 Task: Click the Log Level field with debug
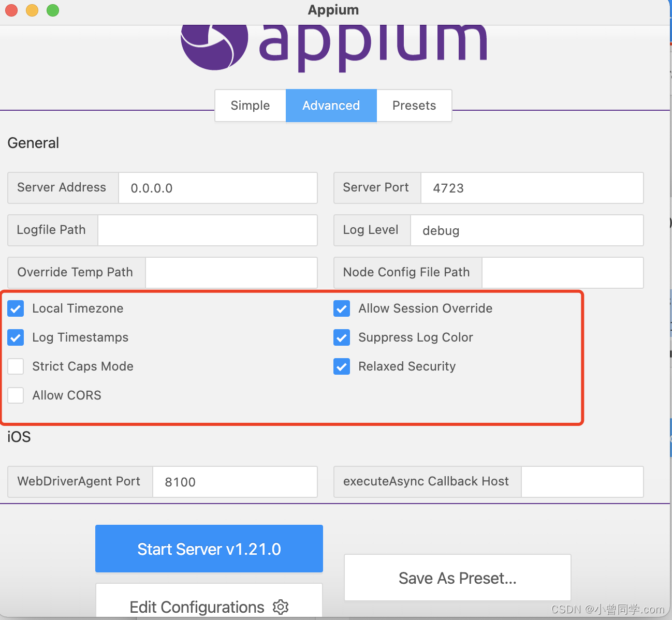click(x=527, y=230)
